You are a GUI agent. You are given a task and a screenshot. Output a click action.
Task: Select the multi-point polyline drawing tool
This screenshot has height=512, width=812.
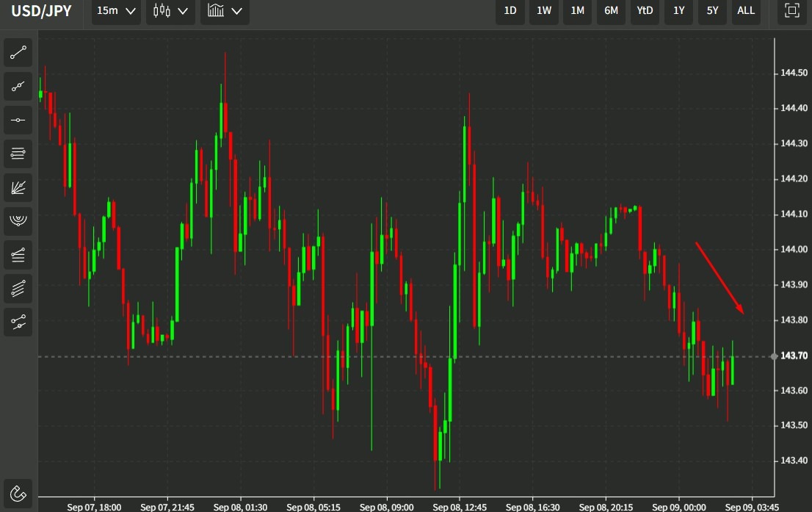pyautogui.click(x=18, y=86)
